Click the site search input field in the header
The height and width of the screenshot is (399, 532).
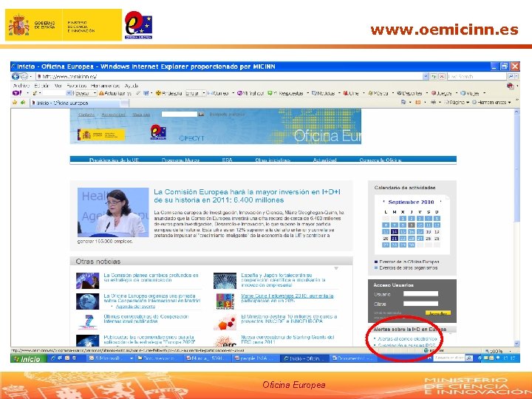179,115
